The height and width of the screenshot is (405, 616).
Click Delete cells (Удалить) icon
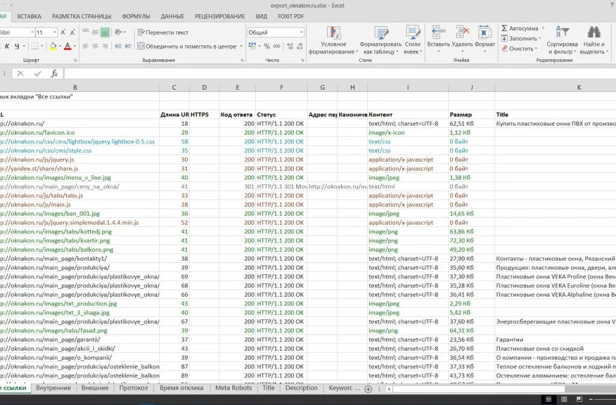coord(462,32)
